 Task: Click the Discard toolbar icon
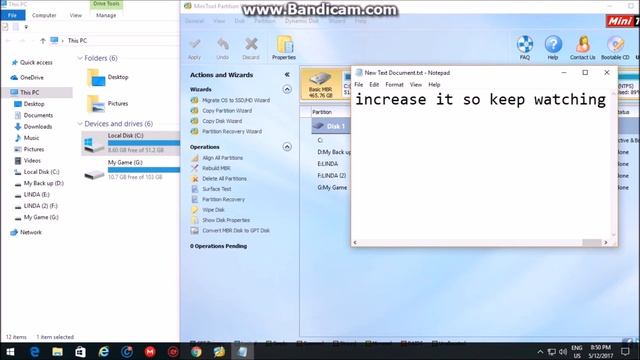[251, 48]
